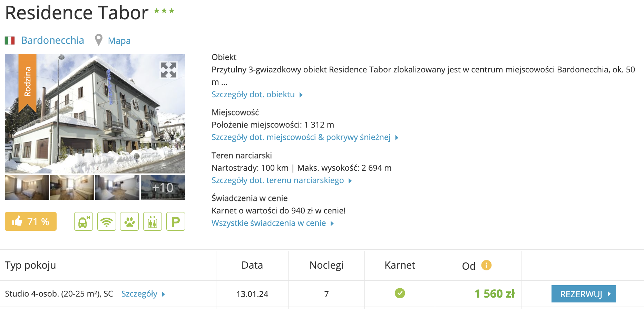This screenshot has height=309, width=644.
Task: Click Studio 4-osob. (20-25 m²), SC text
Action: pyautogui.click(x=59, y=294)
